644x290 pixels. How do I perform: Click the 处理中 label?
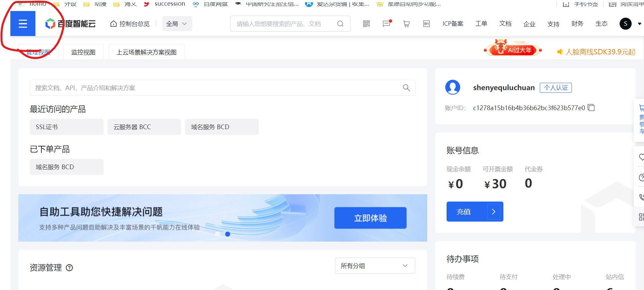[562, 277]
